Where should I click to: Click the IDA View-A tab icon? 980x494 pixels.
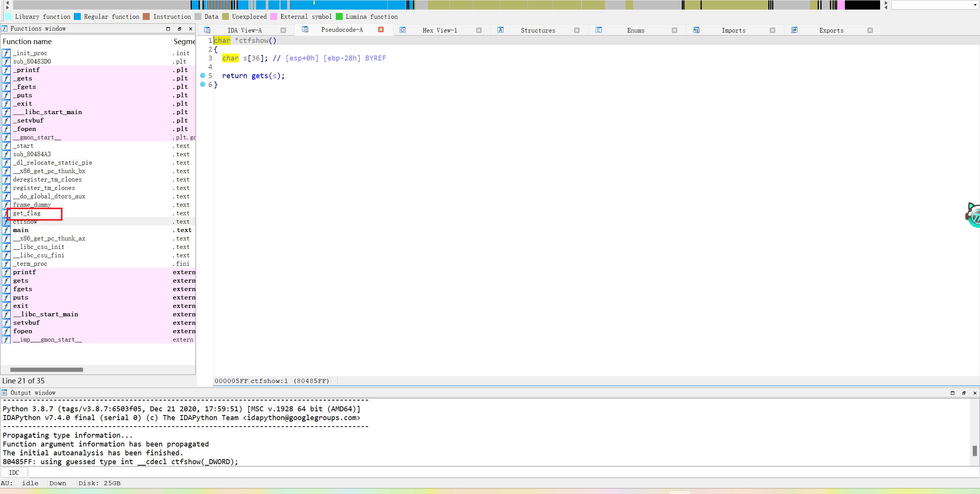(207, 30)
